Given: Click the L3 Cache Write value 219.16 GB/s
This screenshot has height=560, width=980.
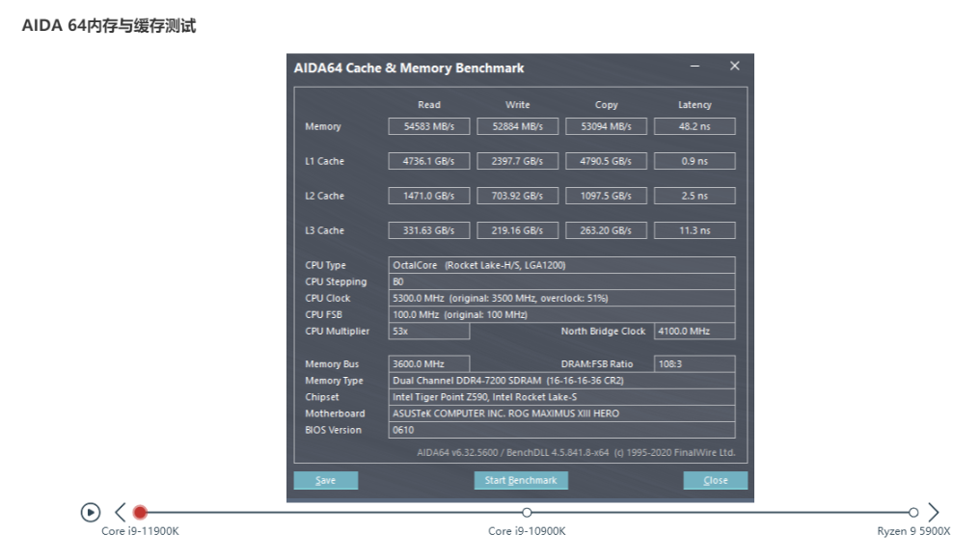Looking at the screenshot, I should (x=518, y=230).
